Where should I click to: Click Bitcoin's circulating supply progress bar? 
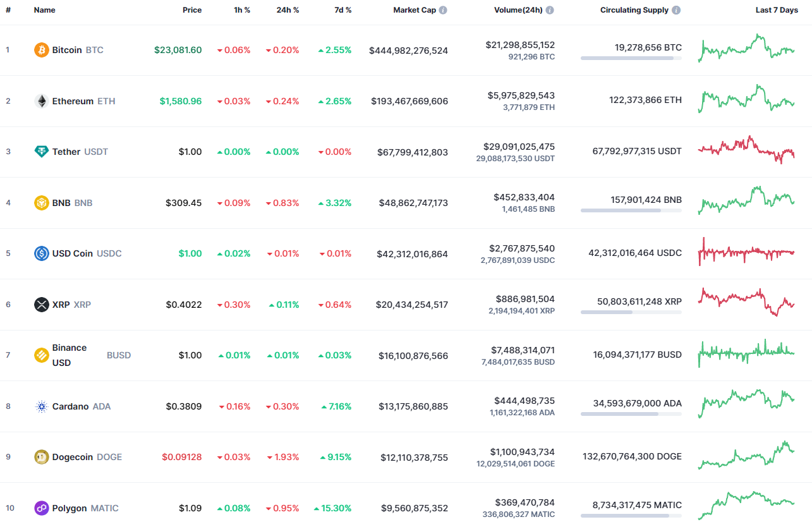[631, 59]
